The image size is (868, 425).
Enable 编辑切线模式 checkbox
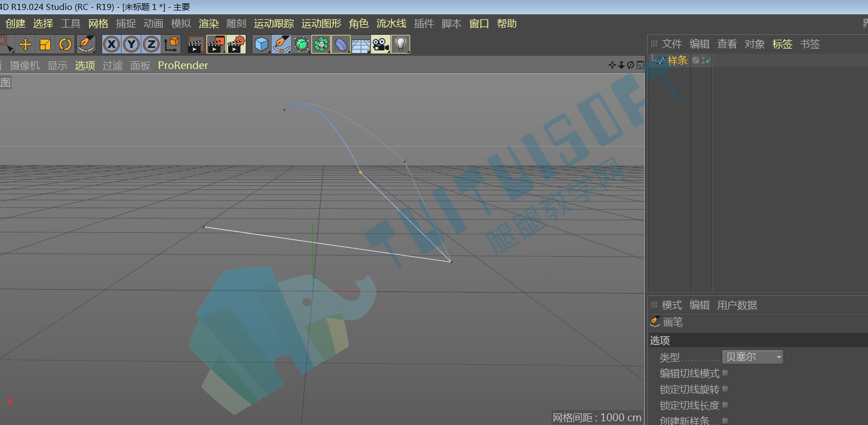pos(726,373)
